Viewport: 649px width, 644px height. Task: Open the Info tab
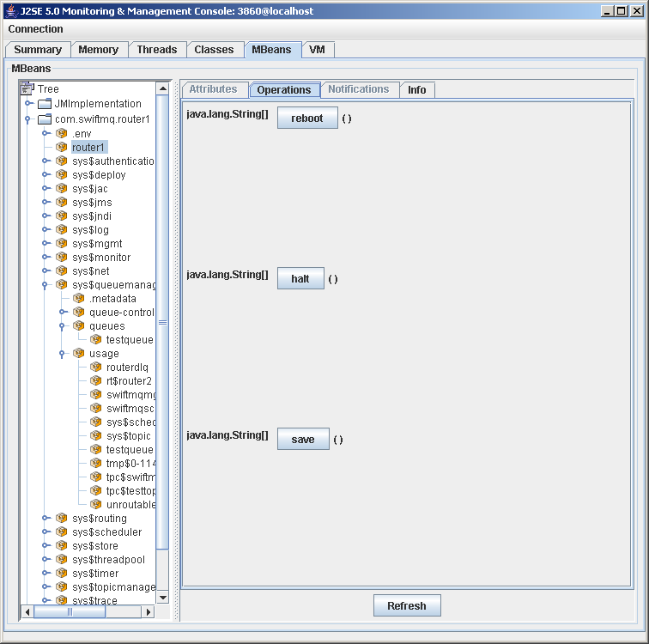(416, 90)
